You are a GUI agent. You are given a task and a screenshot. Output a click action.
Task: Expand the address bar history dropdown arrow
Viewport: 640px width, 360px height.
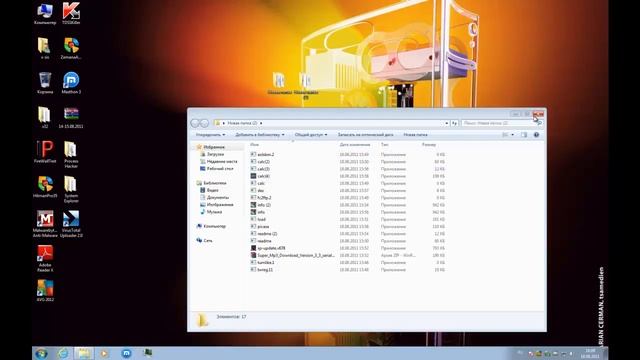(447, 123)
